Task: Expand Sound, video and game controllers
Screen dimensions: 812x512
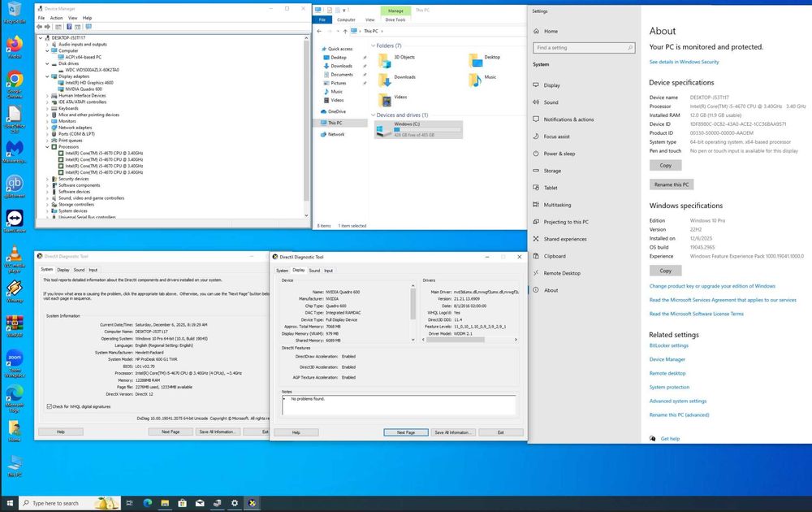Action: (47, 198)
